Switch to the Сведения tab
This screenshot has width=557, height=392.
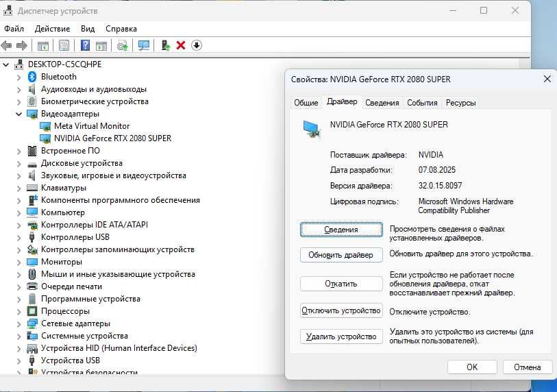click(x=382, y=103)
